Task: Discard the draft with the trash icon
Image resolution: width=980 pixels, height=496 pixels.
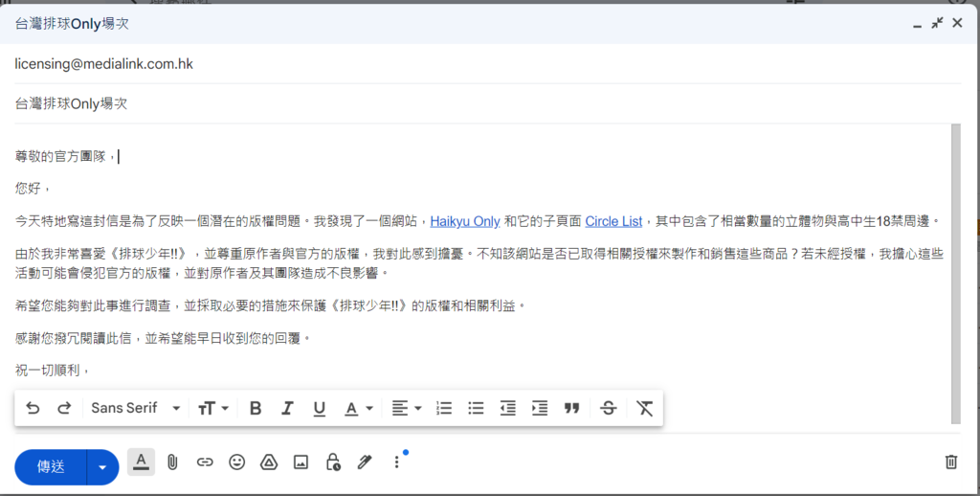Action: pyautogui.click(x=950, y=462)
